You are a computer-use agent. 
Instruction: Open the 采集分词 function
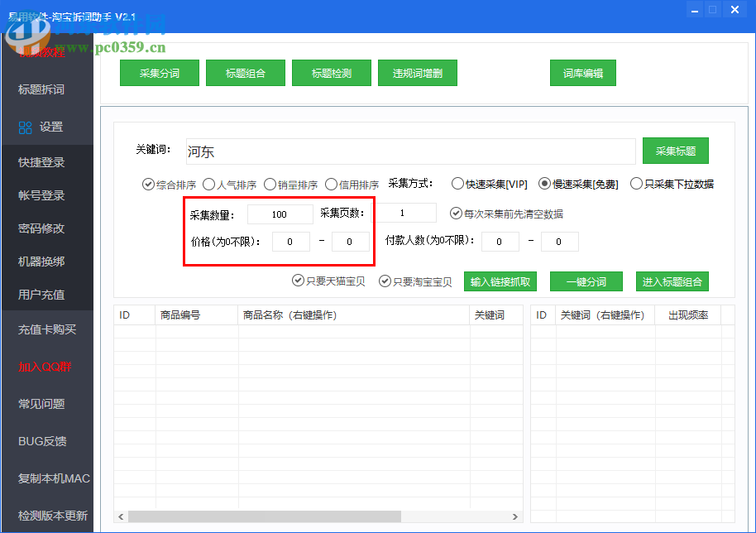point(159,72)
